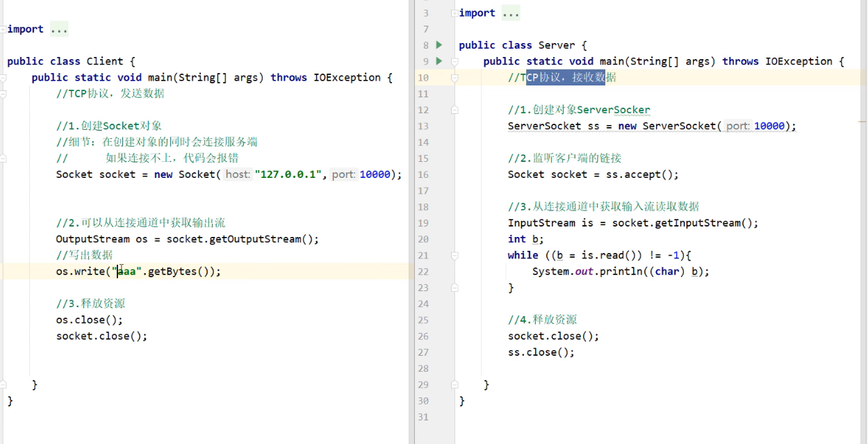Viewport: 868px width, 444px height.
Task: Click line number 22 in Server gutter
Action: pos(423,272)
